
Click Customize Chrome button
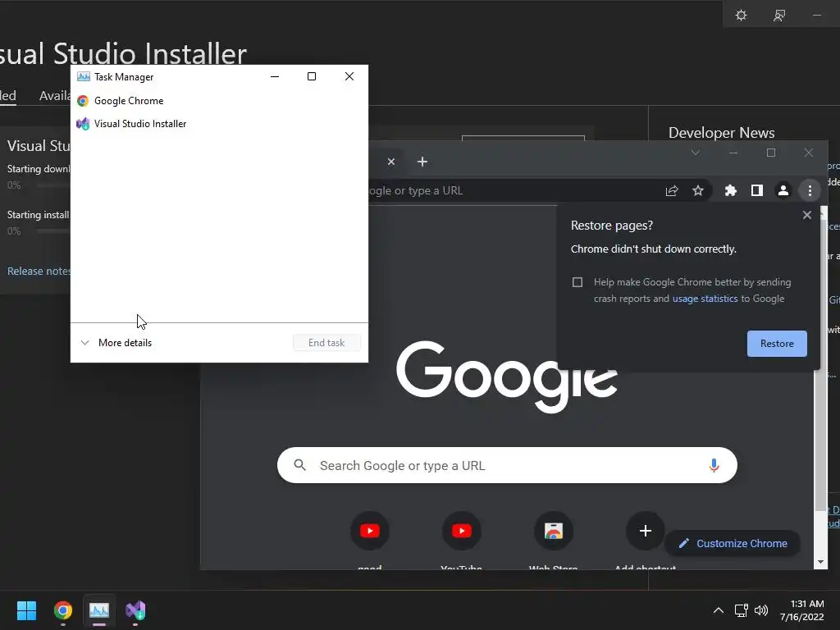pyautogui.click(x=733, y=543)
